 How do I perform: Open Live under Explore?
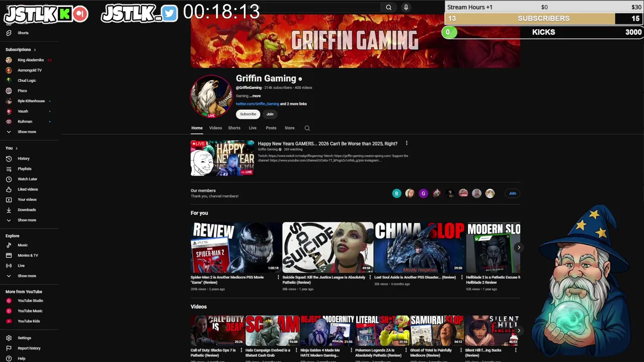[21, 265]
